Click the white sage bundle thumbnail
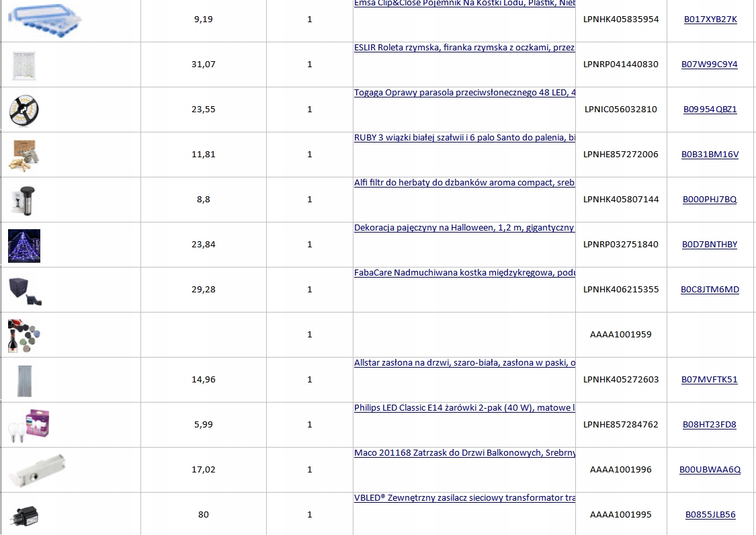The image size is (756, 535). pos(24,155)
